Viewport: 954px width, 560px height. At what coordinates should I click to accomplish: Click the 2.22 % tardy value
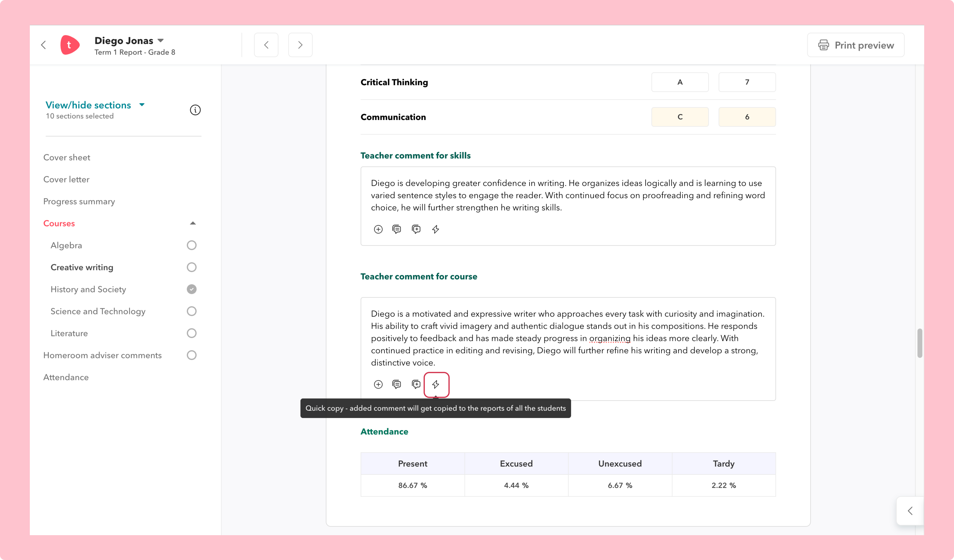click(x=724, y=485)
